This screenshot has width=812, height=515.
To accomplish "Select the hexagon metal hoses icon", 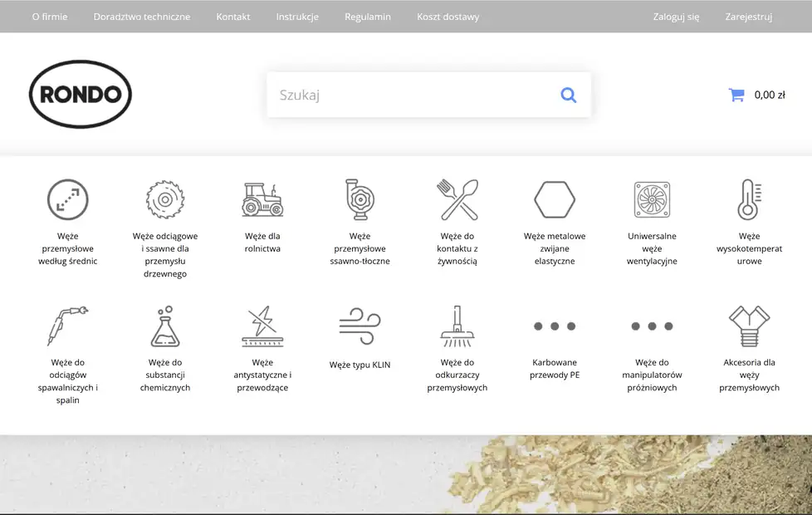I will point(555,199).
